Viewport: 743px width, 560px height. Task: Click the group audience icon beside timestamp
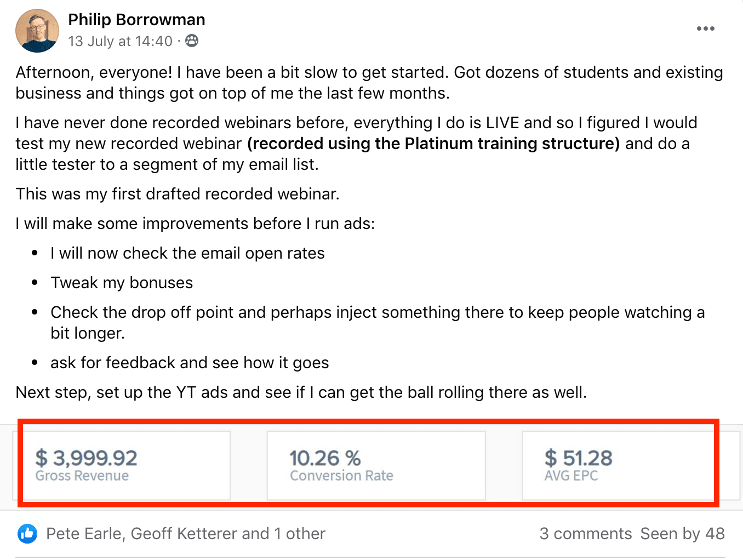tap(192, 41)
